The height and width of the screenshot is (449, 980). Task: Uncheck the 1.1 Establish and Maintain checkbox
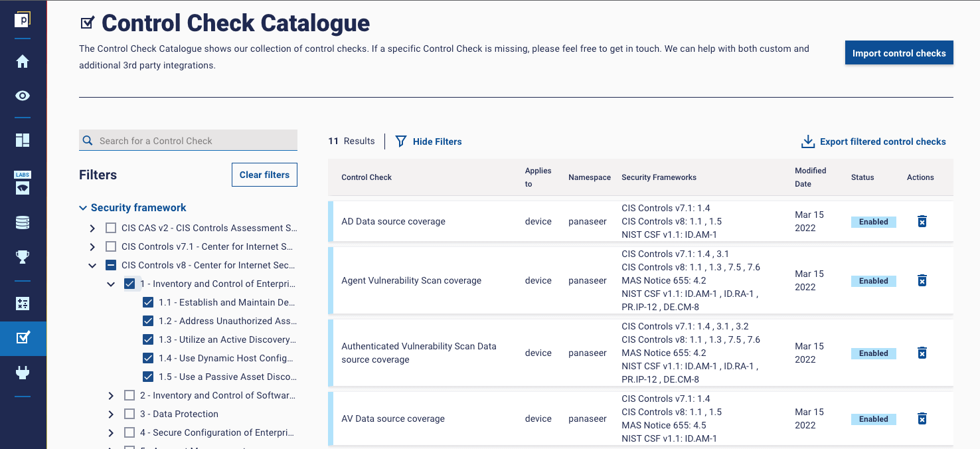147,302
